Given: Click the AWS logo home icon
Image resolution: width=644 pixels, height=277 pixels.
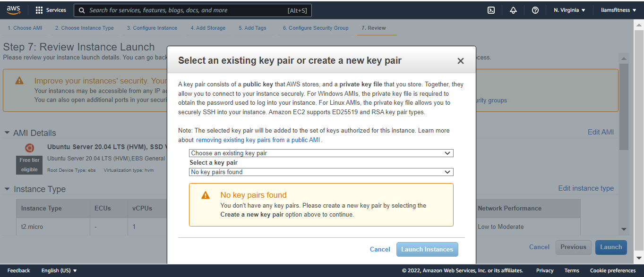Looking at the screenshot, I should [13, 10].
